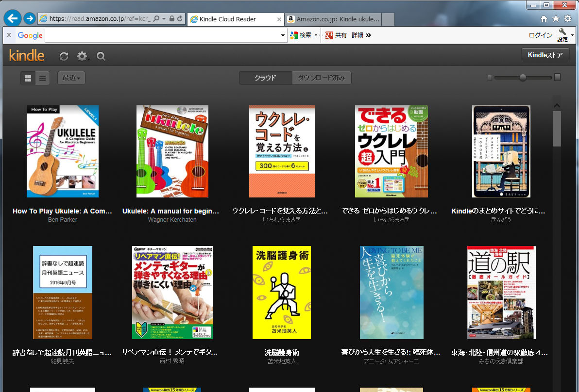Click the read.amazon.co.jp URL address field
Viewport: 579px width, 392px height.
(x=100, y=18)
